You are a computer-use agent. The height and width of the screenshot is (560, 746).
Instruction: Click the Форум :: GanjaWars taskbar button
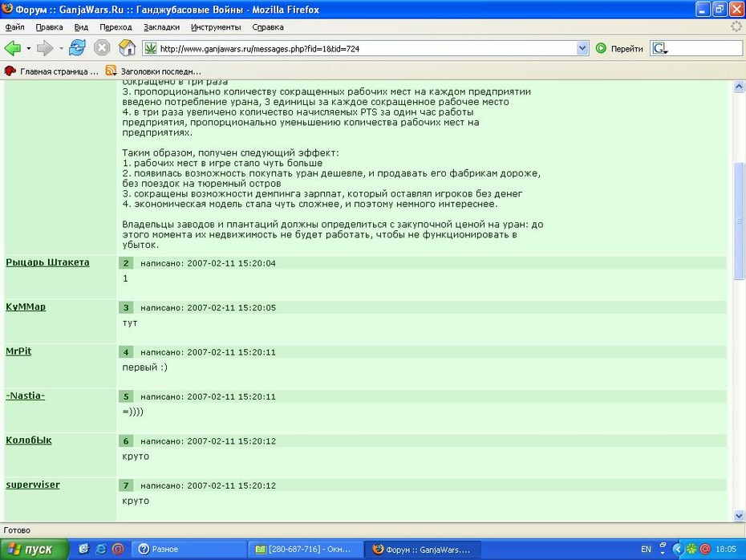[423, 549]
